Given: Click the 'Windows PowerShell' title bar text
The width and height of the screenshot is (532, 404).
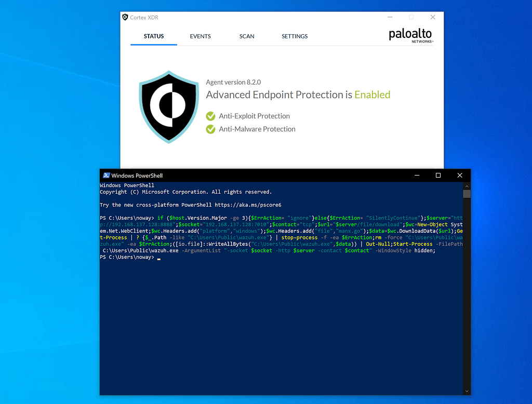Looking at the screenshot, I should pyautogui.click(x=137, y=176).
